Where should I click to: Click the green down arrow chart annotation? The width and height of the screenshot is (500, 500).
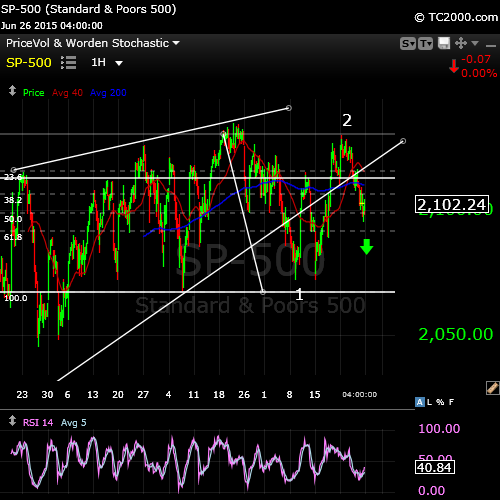click(x=367, y=247)
